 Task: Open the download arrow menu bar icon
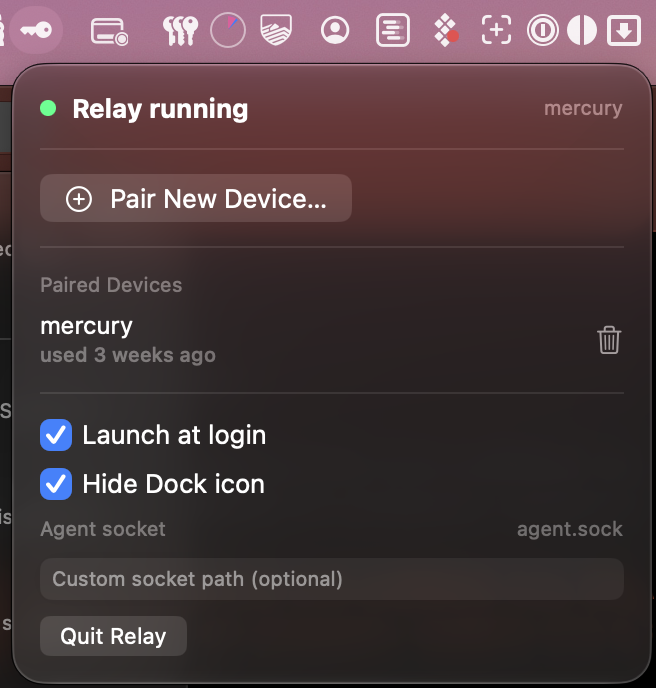624,30
